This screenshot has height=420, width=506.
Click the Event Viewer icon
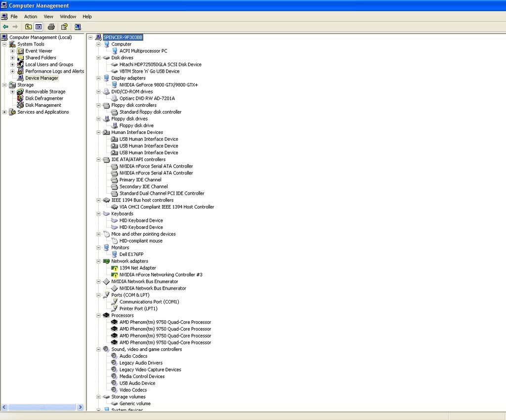coord(20,51)
